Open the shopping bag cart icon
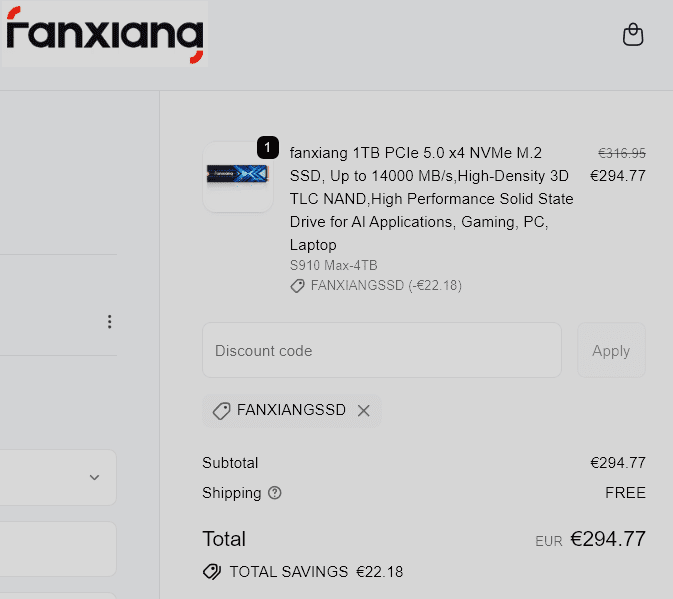Screen dimensions: 673x599 click(632, 35)
